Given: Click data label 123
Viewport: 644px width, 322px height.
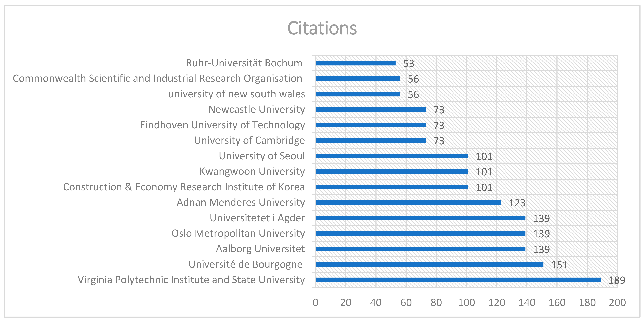Looking at the screenshot, I should pos(517,203).
